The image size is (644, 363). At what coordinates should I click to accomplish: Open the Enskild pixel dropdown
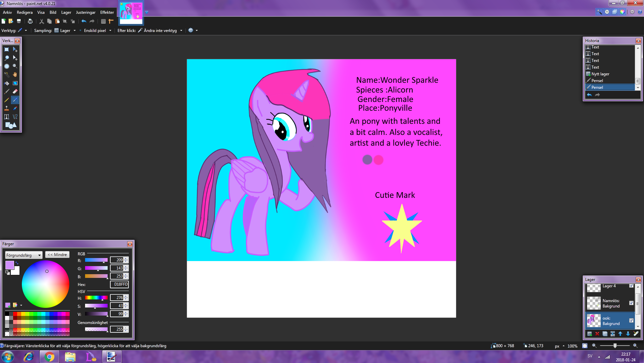pos(110,31)
